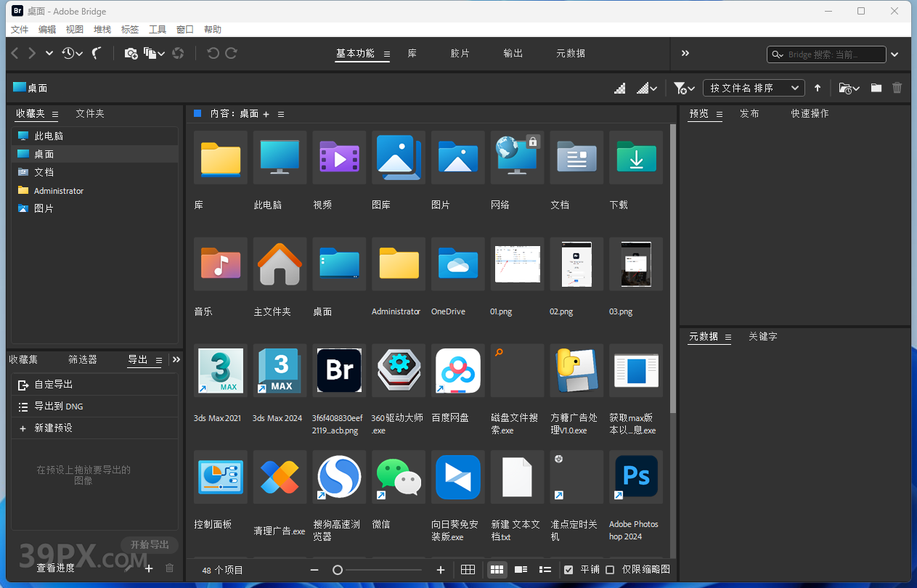Click the delete trash icon in path bar
The image size is (917, 588).
[897, 88]
